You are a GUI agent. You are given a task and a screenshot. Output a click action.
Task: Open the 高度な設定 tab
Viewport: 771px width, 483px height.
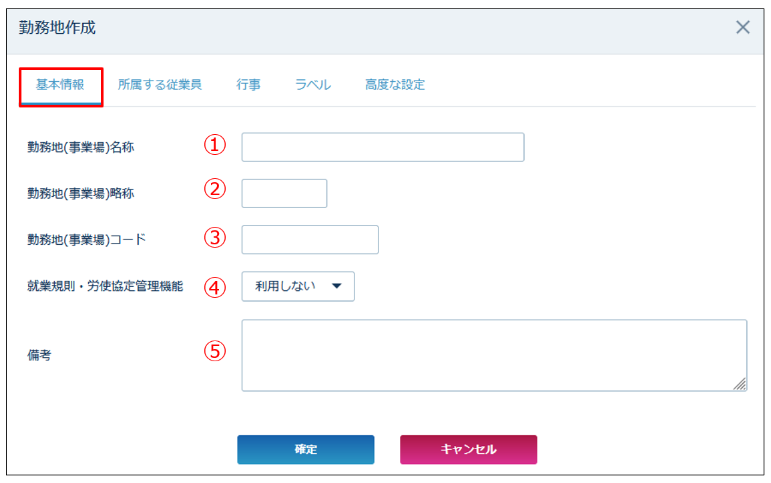point(395,85)
